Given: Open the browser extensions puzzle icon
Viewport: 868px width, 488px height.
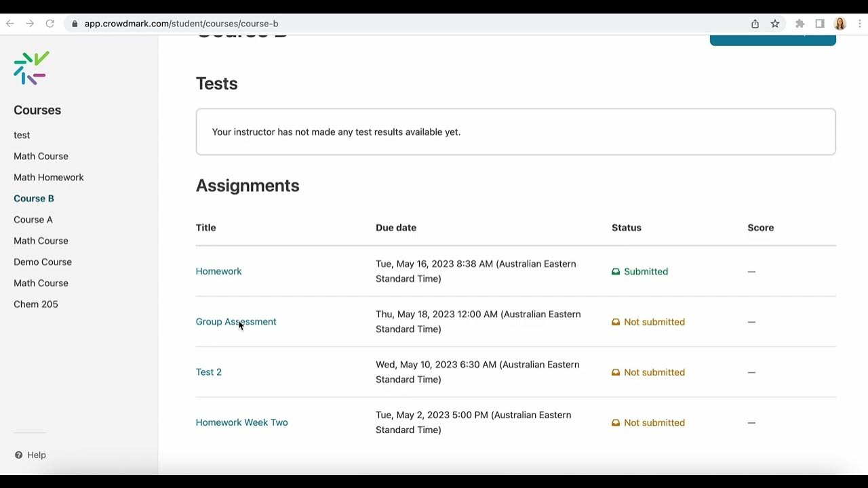Looking at the screenshot, I should tap(800, 24).
